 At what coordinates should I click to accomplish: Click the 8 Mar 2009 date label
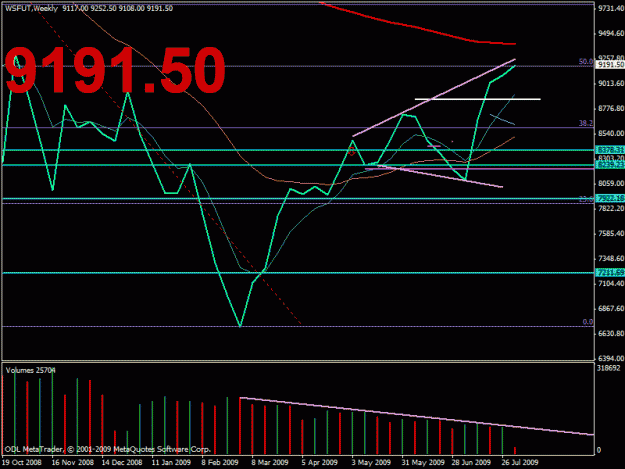point(270,462)
